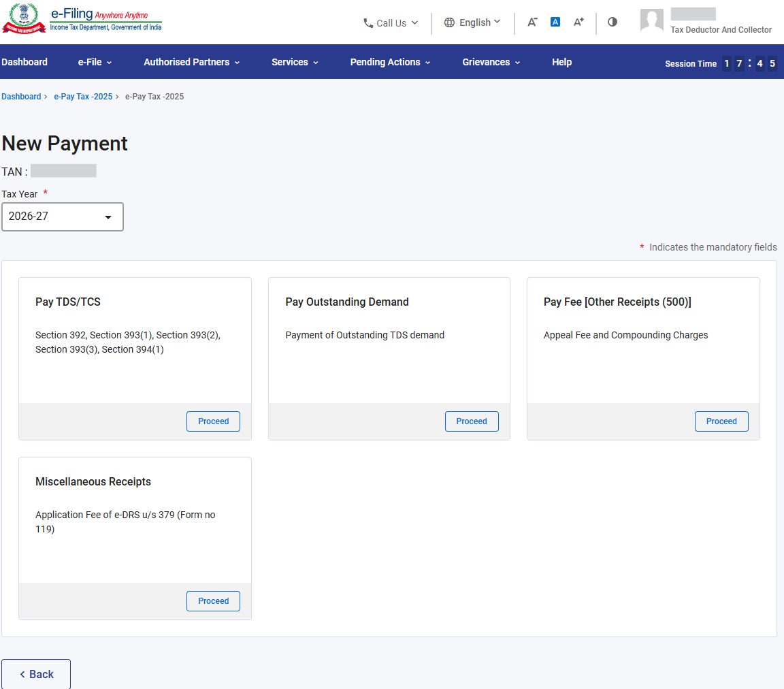
Task: Open the Pending Actions menu
Action: (x=390, y=62)
